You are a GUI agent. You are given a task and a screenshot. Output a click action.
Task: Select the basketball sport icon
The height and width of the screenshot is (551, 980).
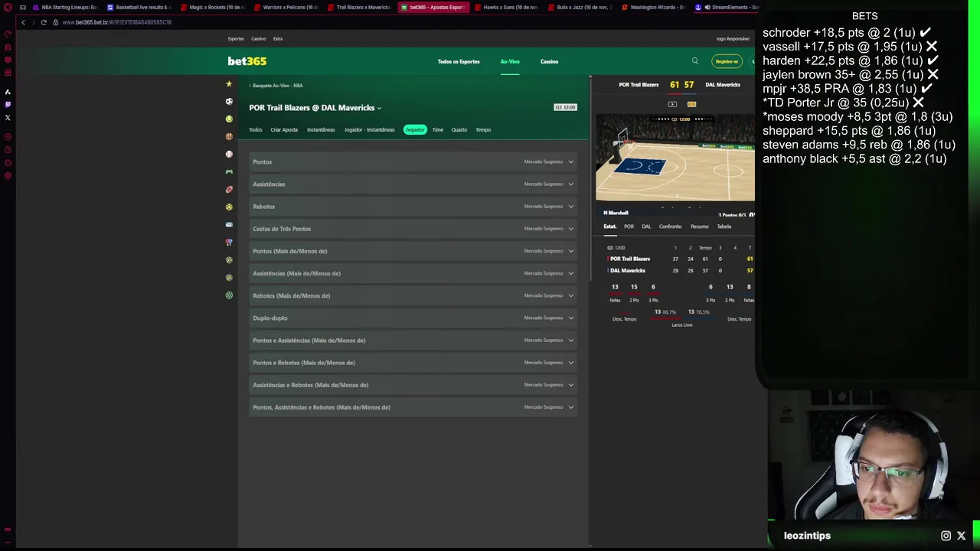coord(229,136)
